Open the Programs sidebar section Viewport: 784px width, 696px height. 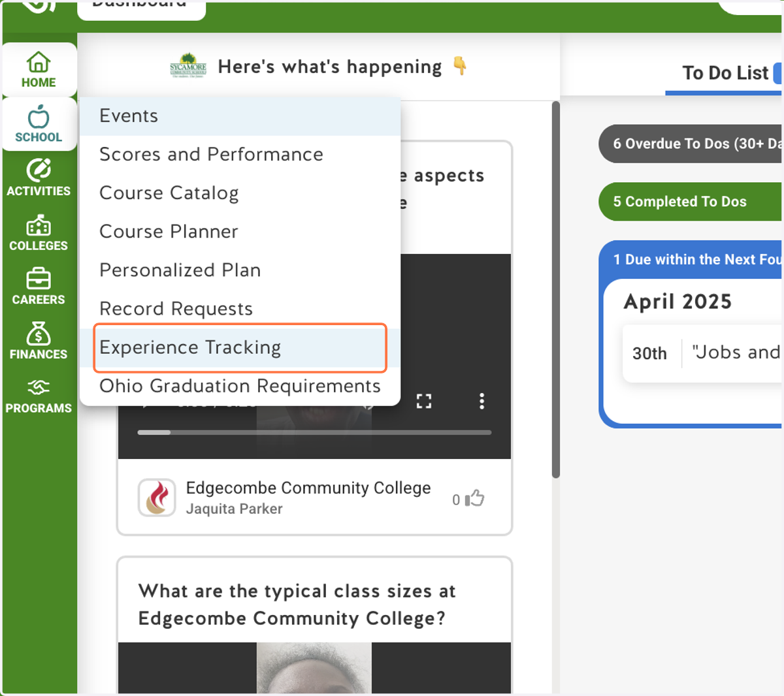(39, 396)
